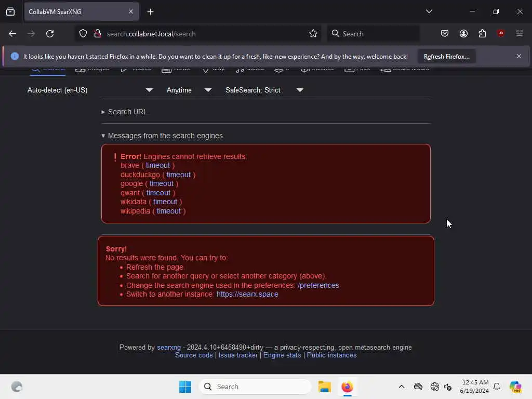Click the timeout link next to wikipedia
Viewport: 532px width, 399px height.
point(169,211)
